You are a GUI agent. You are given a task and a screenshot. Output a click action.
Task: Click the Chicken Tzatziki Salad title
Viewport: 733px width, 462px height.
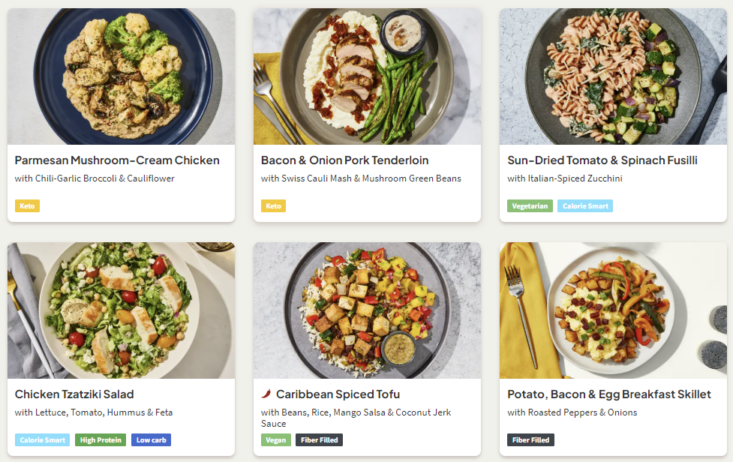74,394
